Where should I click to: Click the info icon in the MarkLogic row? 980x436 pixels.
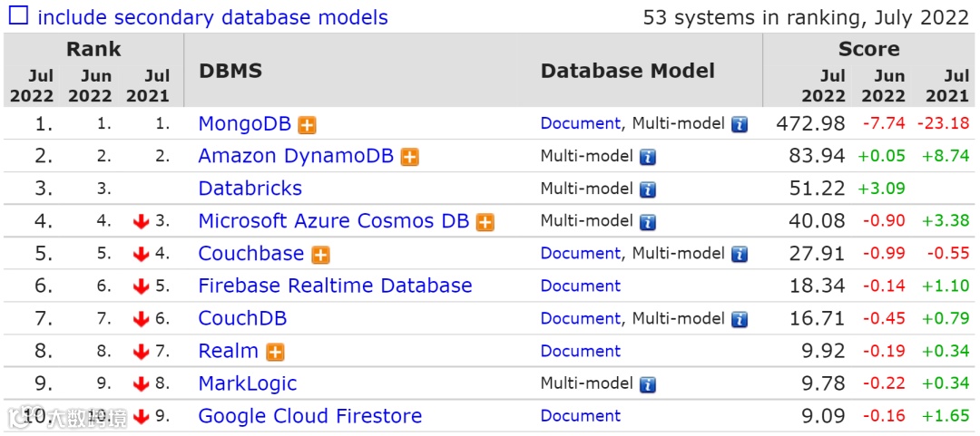point(648,385)
